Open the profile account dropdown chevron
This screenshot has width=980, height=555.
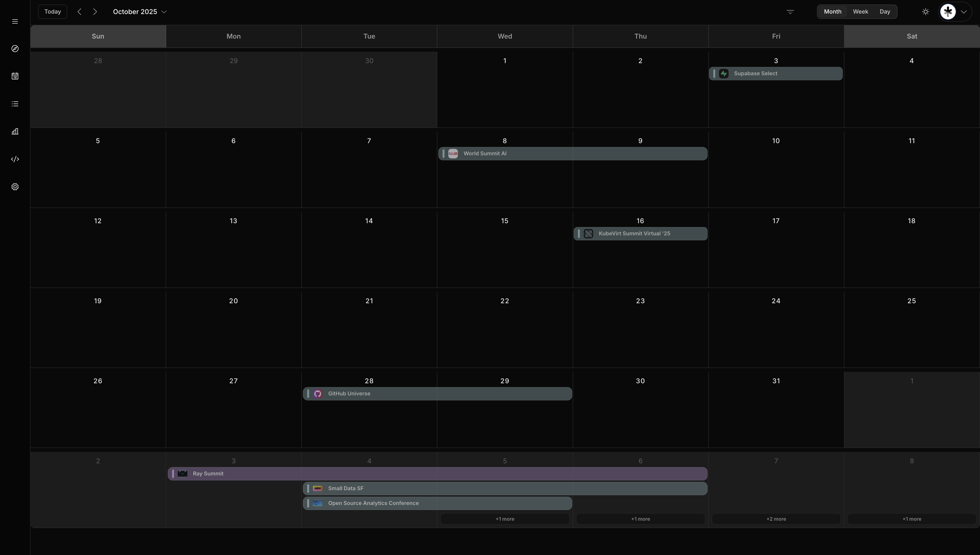pos(965,11)
